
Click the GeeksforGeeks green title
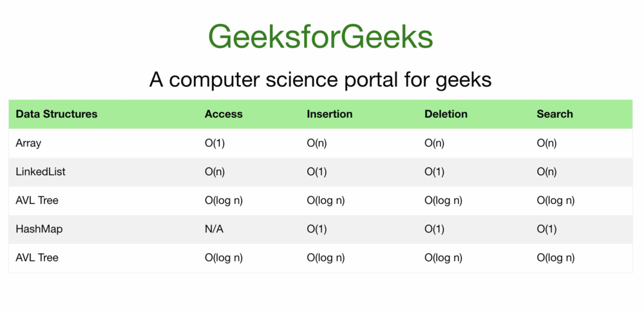coord(320,36)
